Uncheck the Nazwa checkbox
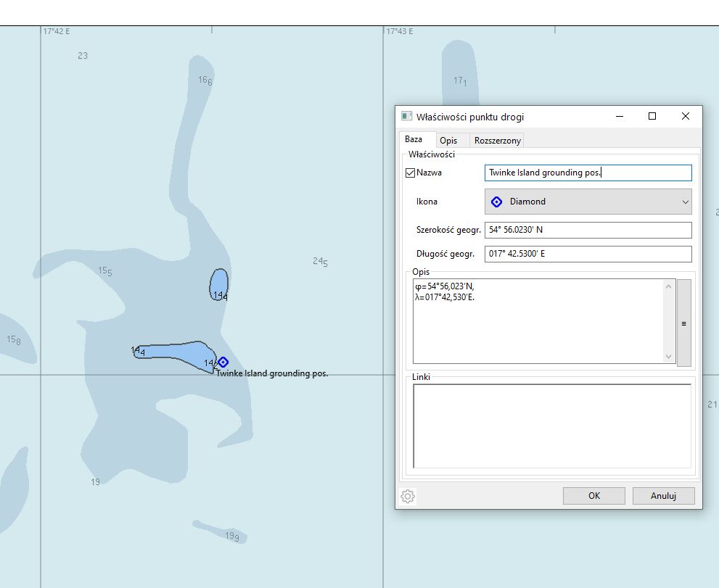The width and height of the screenshot is (719, 588). point(411,173)
